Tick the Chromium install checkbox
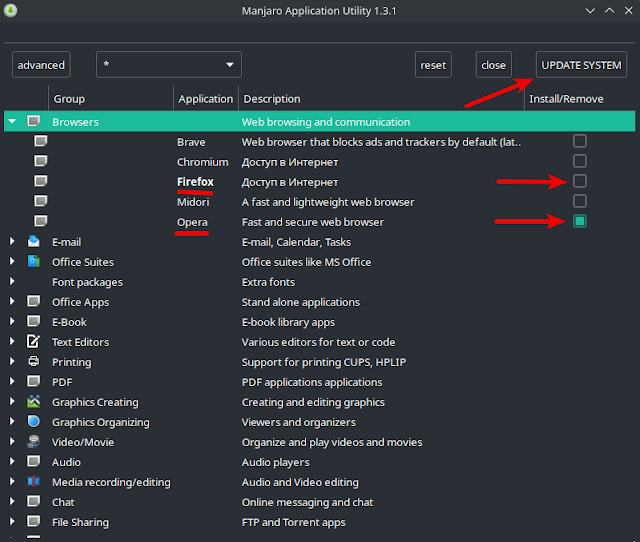 tap(580, 161)
